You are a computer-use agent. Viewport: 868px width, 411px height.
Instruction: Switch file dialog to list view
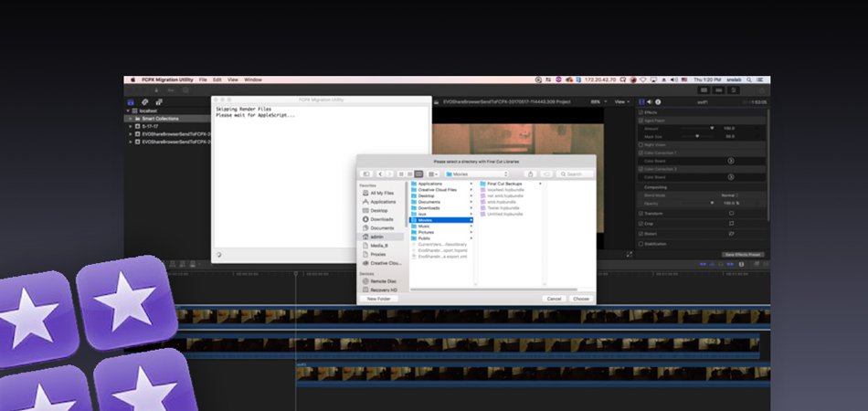click(x=409, y=174)
